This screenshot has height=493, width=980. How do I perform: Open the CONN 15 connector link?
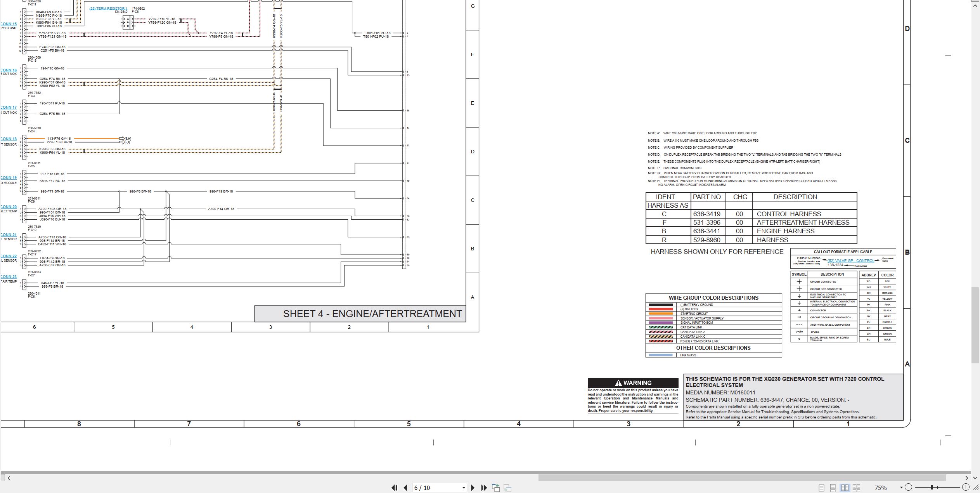pos(9,24)
